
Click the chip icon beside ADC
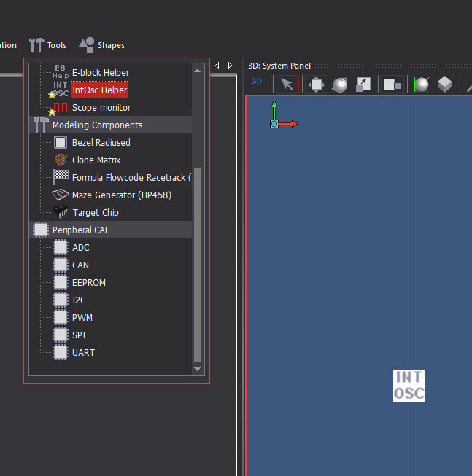61,247
